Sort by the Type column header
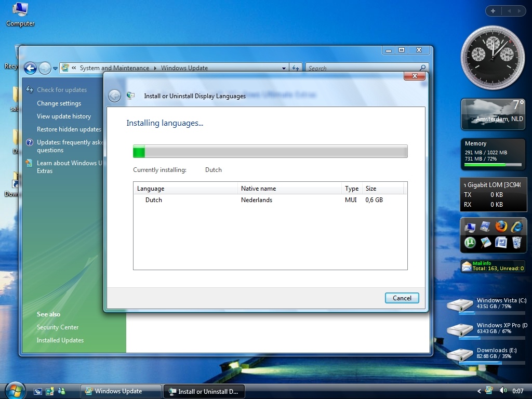Image resolution: width=532 pixels, height=399 pixels. 352,188
